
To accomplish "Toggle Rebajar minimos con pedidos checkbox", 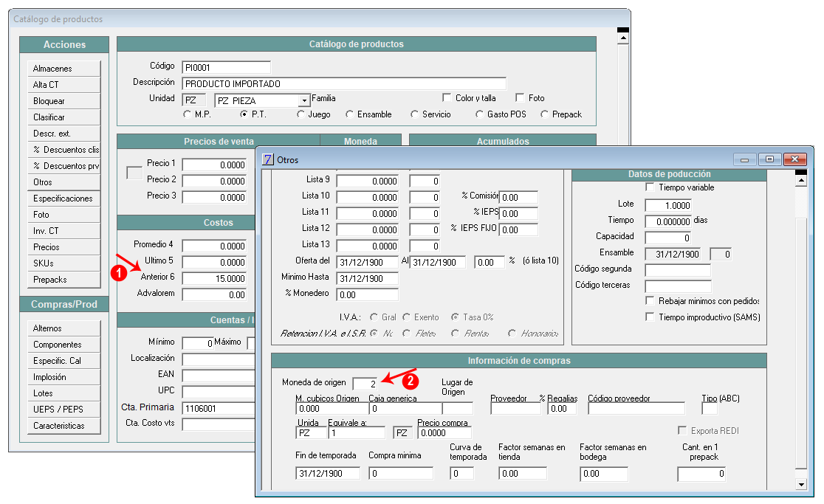I will [650, 301].
